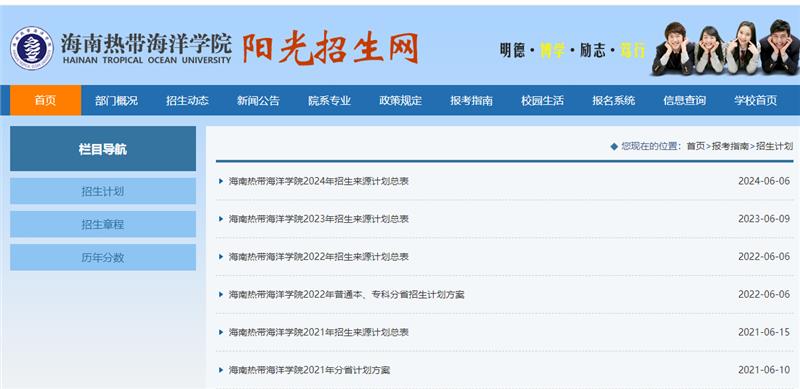Open the 院系专业 navigation item
Viewport: 800px width, 389px height.
[330, 101]
